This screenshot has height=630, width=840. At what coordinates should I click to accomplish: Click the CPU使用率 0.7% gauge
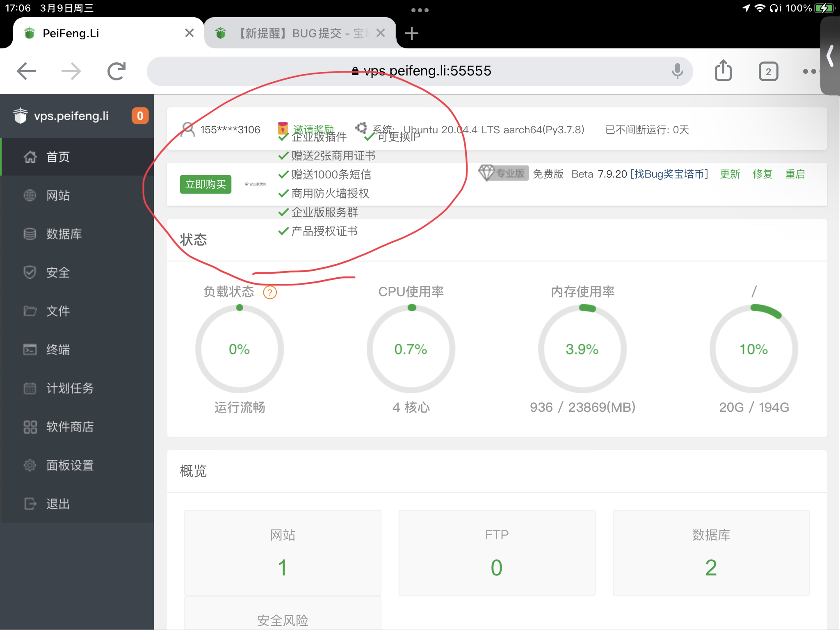pos(411,349)
